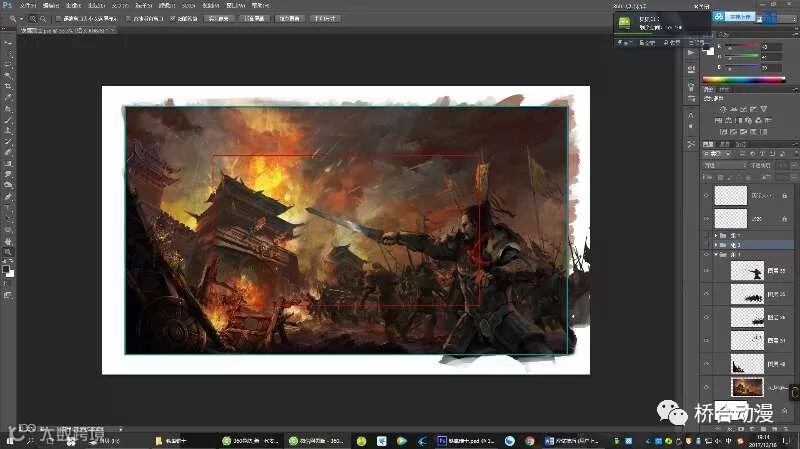The image size is (800, 449).
Task: Hide the battle scene image layer
Action: pyautogui.click(x=707, y=387)
